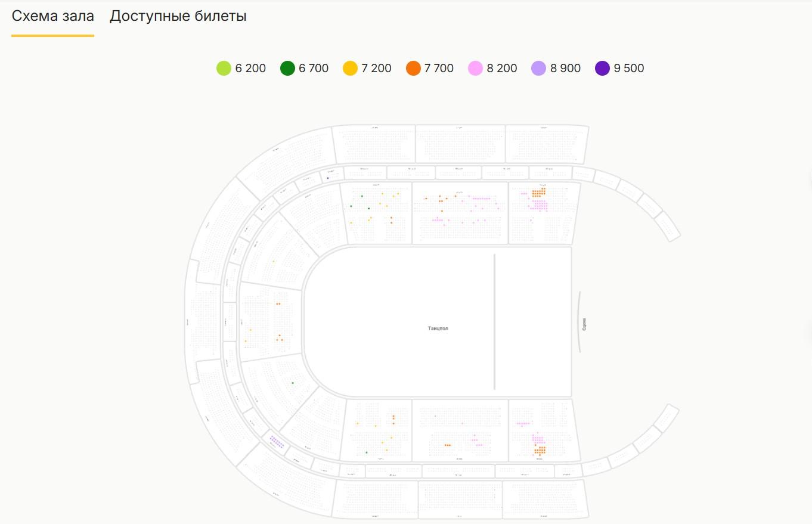
Task: Click the 9 500 price label text
Action: tap(628, 69)
